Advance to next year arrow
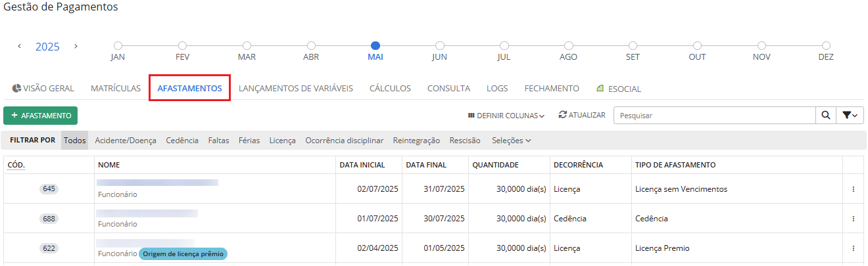 76,46
